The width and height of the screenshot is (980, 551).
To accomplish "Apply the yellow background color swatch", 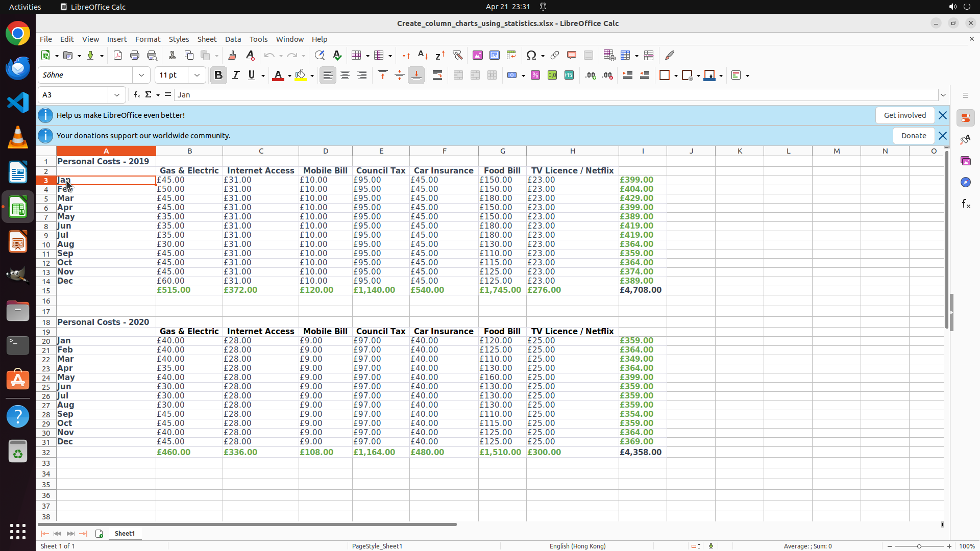I will click(301, 76).
